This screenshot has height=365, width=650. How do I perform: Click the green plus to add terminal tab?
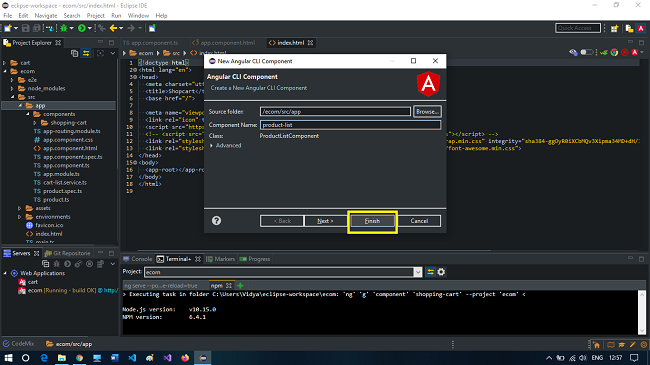[240, 285]
